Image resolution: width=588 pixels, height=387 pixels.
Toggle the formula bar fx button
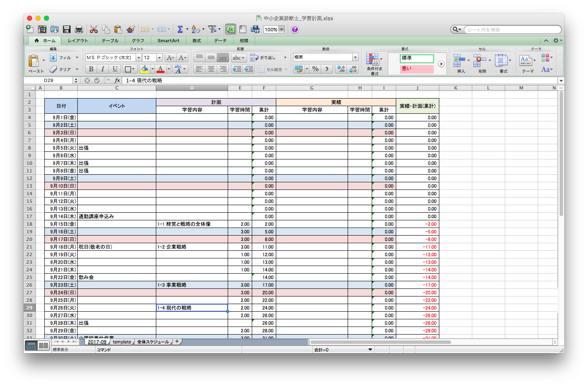(231, 29)
